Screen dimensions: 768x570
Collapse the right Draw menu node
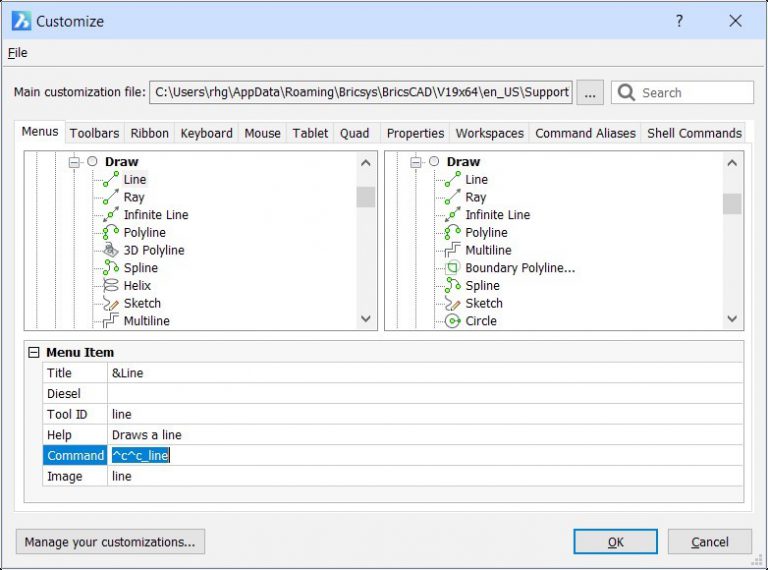[x=415, y=162]
